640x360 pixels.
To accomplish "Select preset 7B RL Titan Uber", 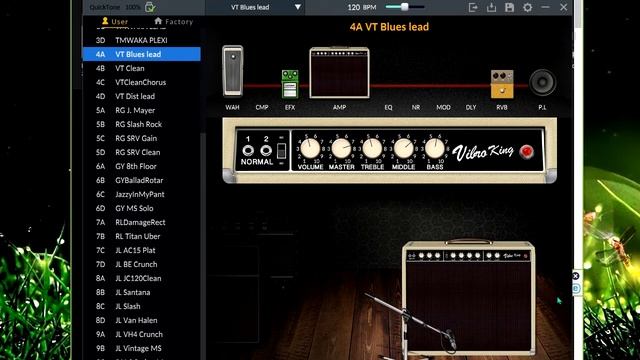I will [x=142, y=236].
